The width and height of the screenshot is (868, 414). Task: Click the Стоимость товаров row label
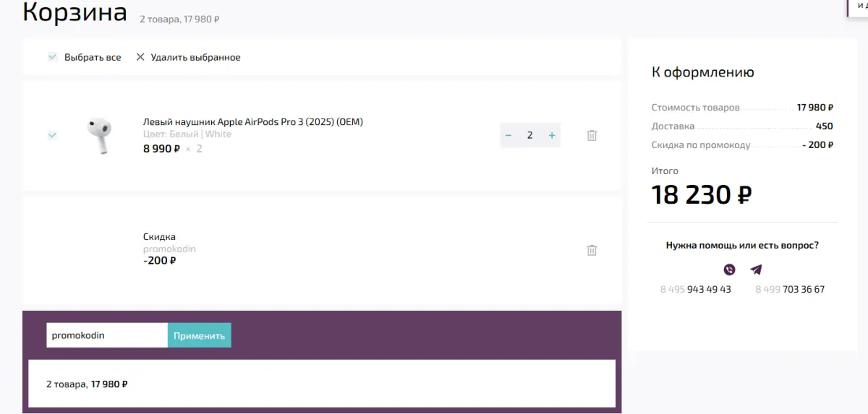696,108
